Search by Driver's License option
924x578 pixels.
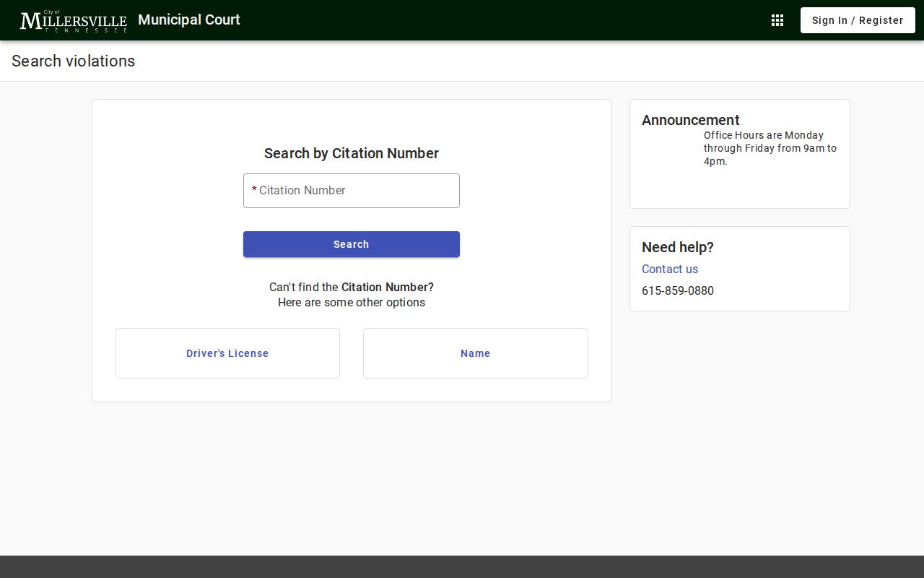(227, 353)
